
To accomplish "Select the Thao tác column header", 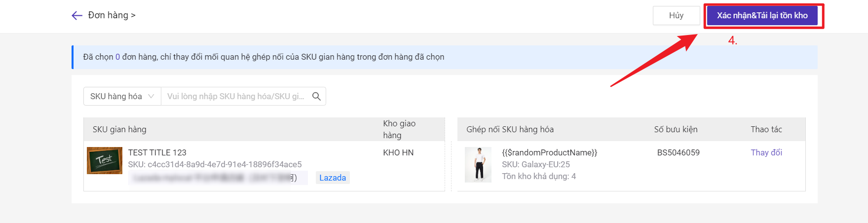I will coord(766,129).
